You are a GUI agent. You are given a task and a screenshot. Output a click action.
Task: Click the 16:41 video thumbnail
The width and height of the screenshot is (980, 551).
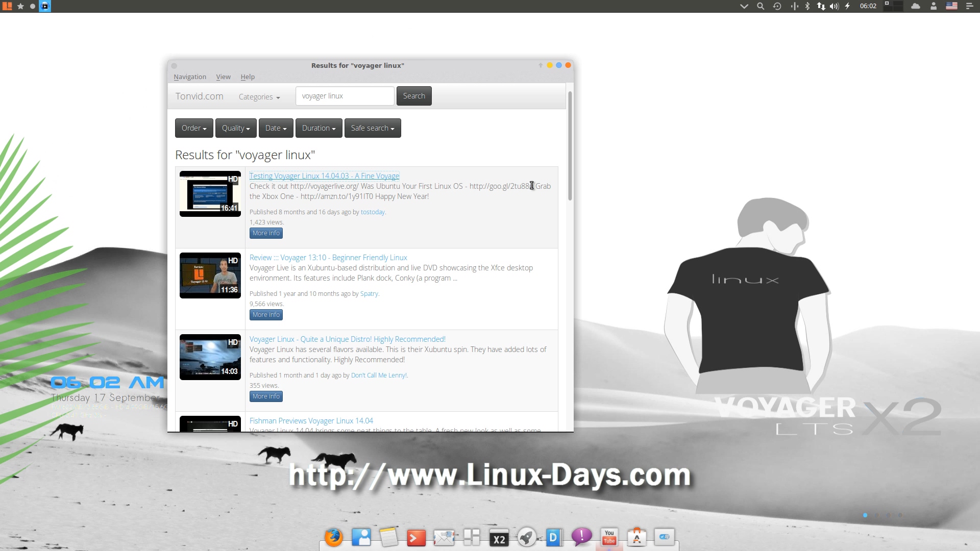point(210,194)
